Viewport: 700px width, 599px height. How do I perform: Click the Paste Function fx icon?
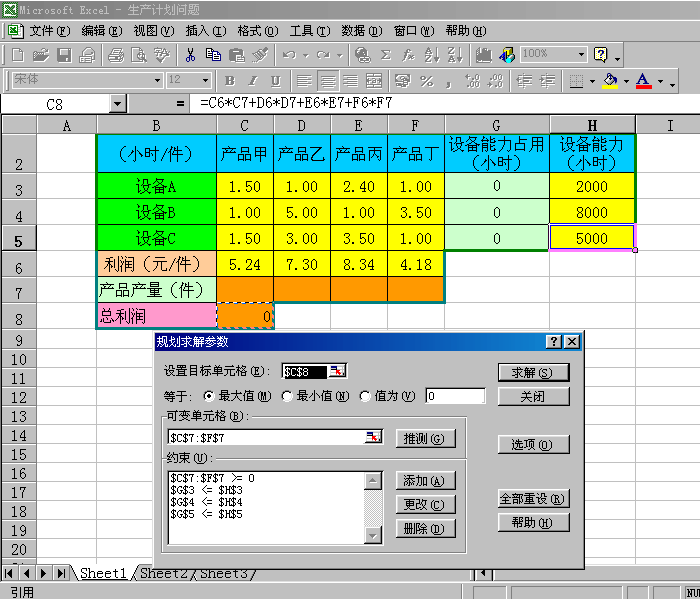pyautogui.click(x=408, y=55)
